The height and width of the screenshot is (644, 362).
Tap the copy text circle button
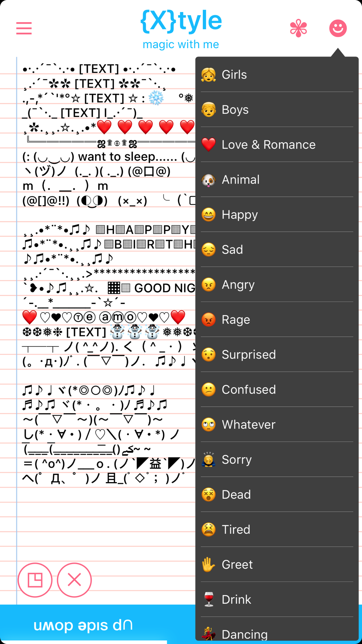(35, 580)
